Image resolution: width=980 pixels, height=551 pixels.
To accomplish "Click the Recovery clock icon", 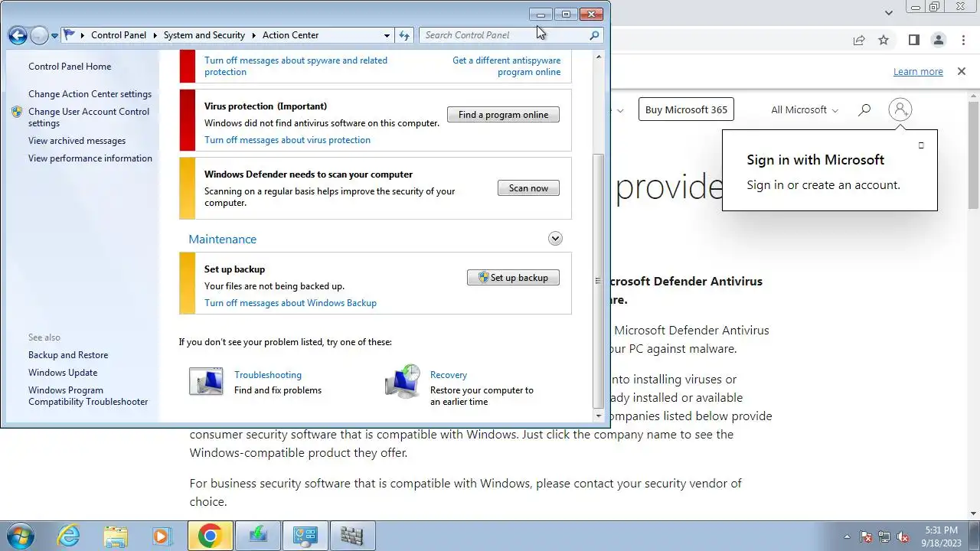I will (403, 382).
